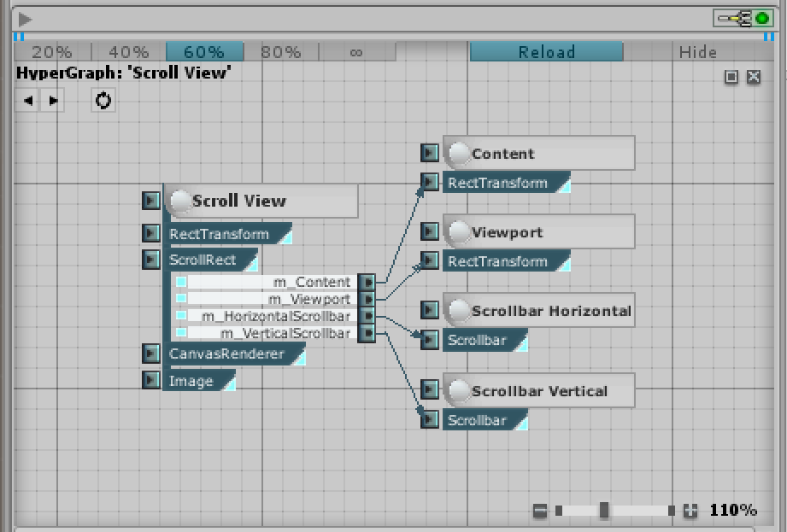Screen dimensions: 787x532
Task: Select the 20% opacity tab
Action: [x=52, y=51]
